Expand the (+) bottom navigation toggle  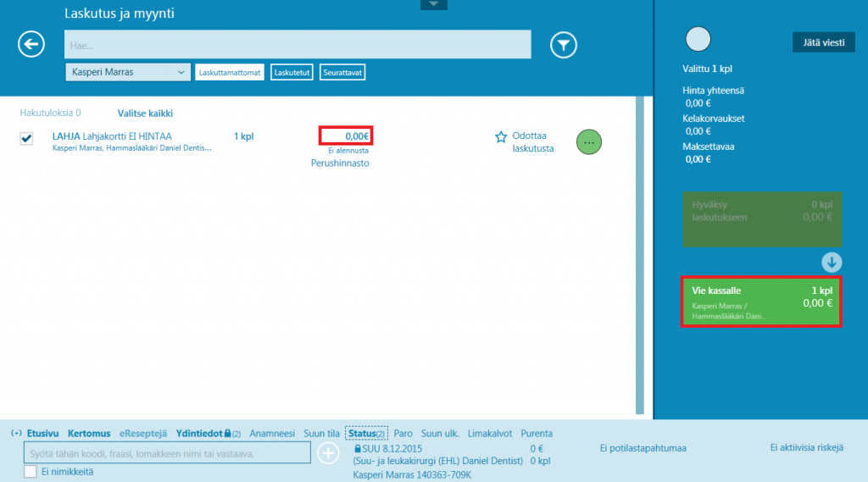tap(16, 433)
